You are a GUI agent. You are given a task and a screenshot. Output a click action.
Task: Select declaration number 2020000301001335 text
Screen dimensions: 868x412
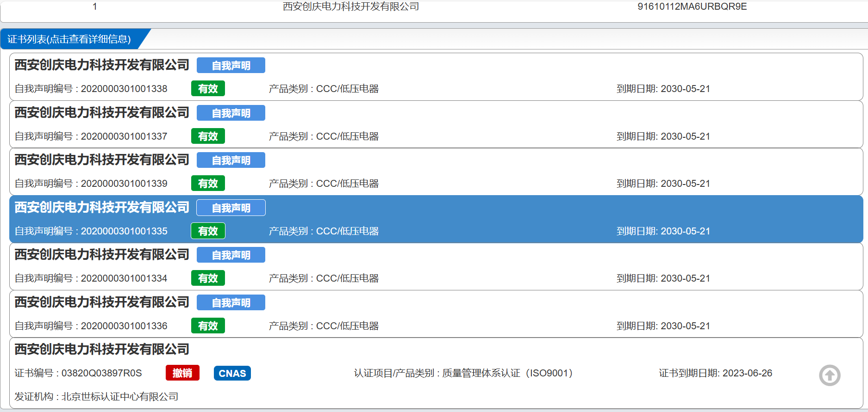[124, 231]
